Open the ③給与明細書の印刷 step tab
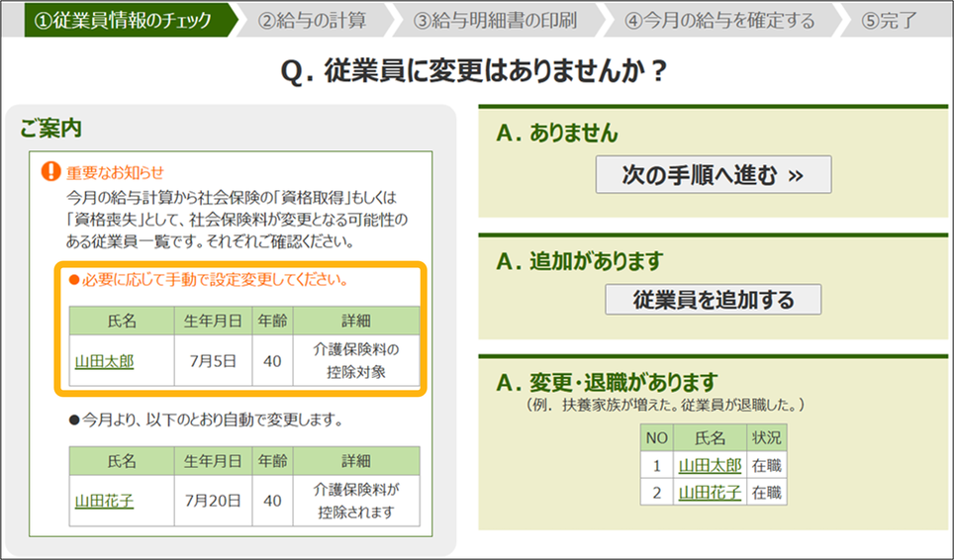 point(495,20)
